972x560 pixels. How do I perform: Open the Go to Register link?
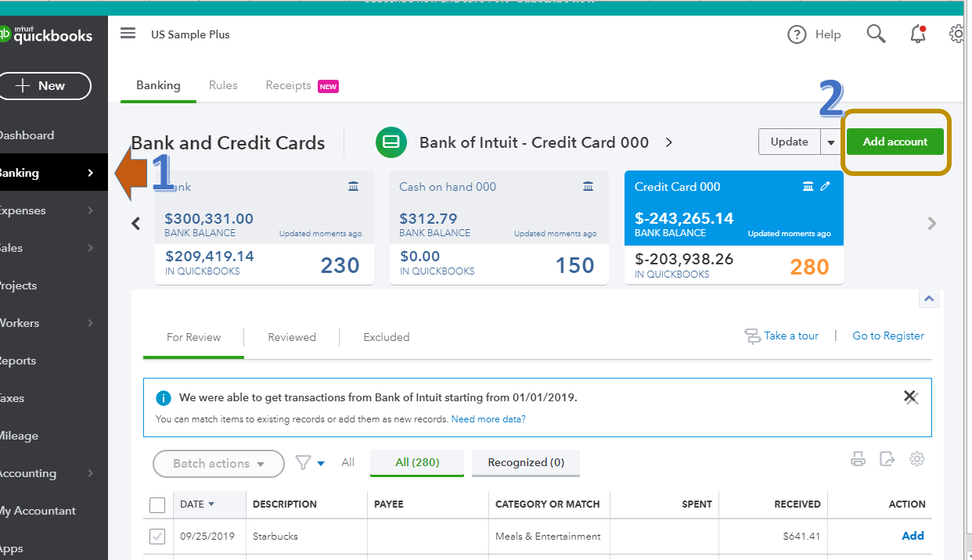pyautogui.click(x=887, y=336)
